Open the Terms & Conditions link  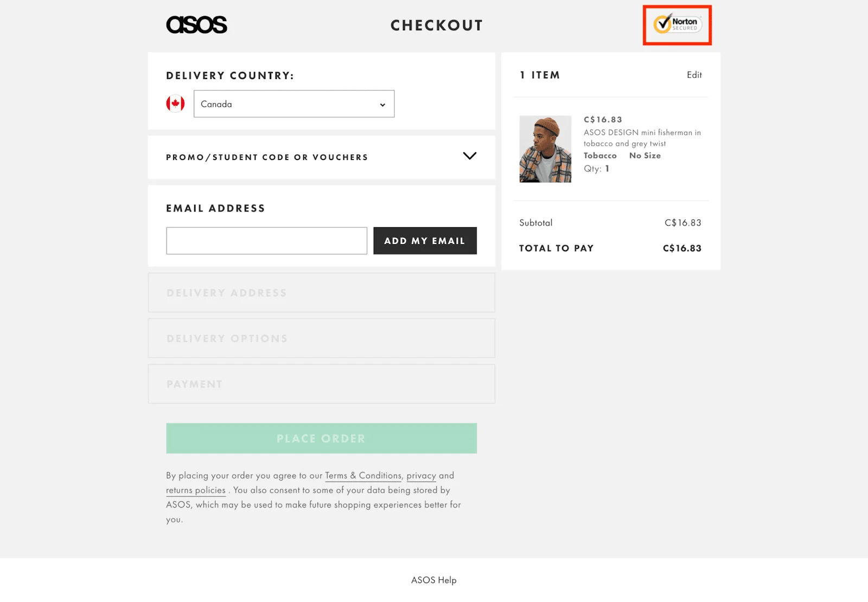pyautogui.click(x=362, y=475)
